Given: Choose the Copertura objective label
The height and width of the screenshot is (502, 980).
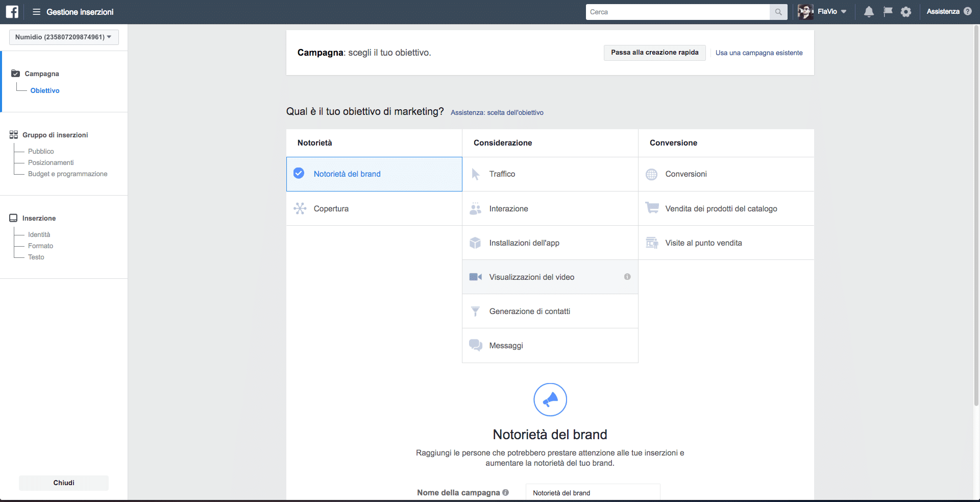Looking at the screenshot, I should coord(331,209).
